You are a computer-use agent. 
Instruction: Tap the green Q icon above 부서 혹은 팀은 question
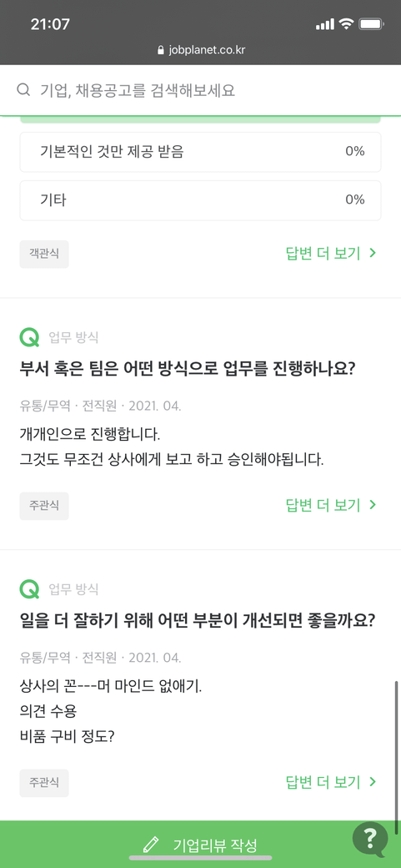pos(29,336)
